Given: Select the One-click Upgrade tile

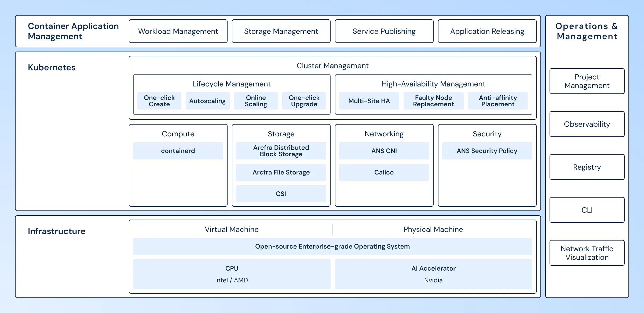Looking at the screenshot, I should [304, 101].
